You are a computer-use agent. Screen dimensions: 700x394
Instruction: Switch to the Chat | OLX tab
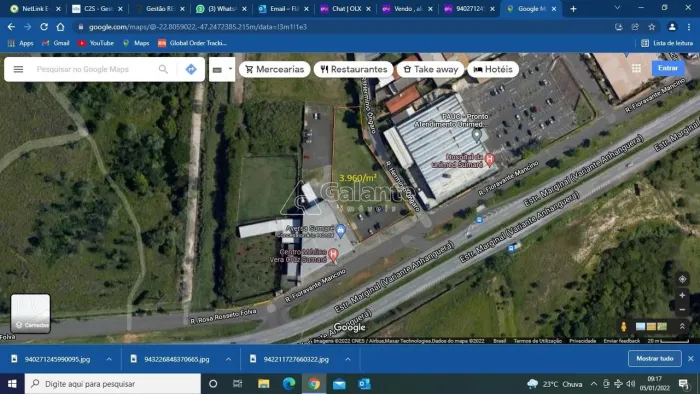point(346,8)
